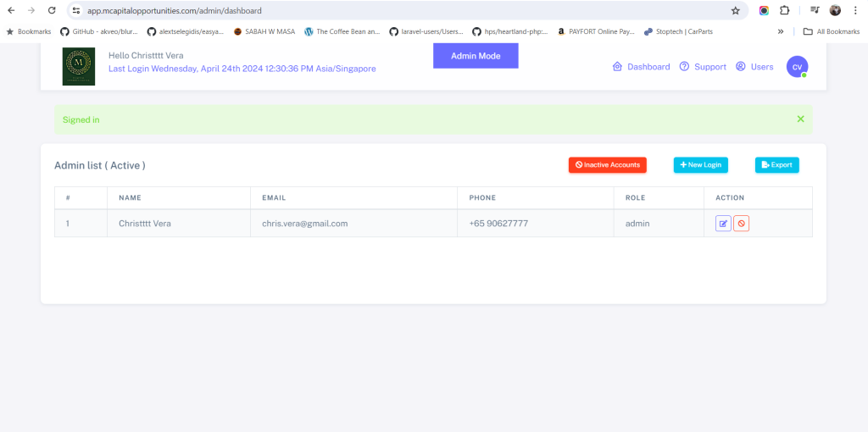Export the admin list
The height and width of the screenshot is (432, 868).
(776, 165)
